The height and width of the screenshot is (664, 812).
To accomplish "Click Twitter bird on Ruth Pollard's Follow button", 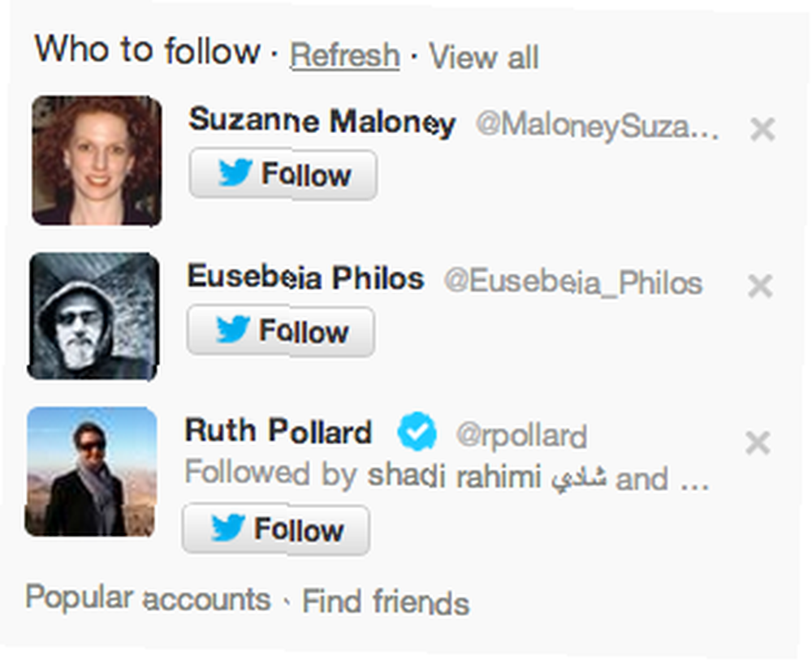I will point(228,528).
